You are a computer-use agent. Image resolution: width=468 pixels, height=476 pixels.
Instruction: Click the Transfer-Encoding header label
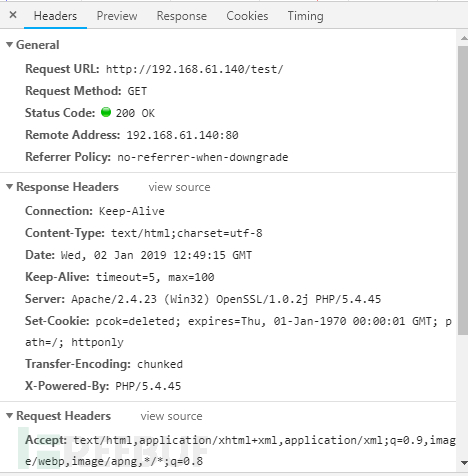click(78, 364)
